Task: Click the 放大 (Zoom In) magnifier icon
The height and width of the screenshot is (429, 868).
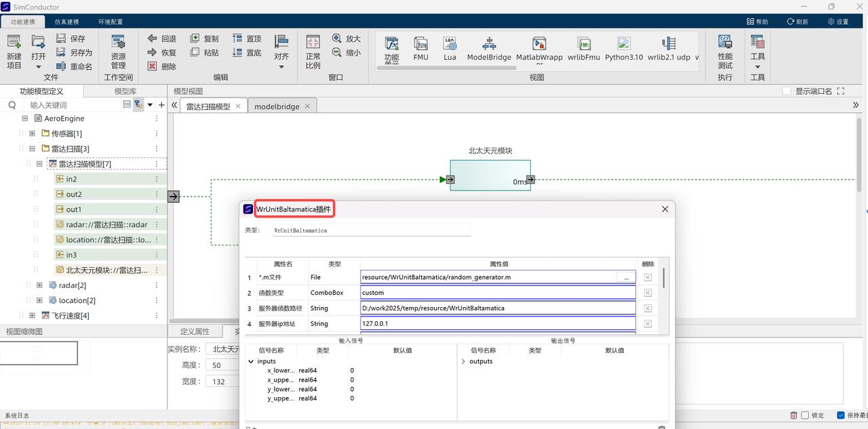Action: coord(337,39)
